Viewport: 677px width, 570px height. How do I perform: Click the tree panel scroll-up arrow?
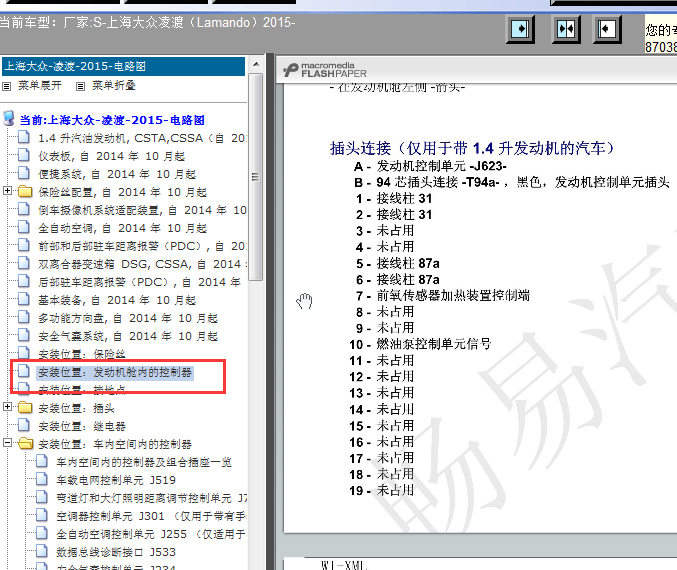tap(256, 64)
